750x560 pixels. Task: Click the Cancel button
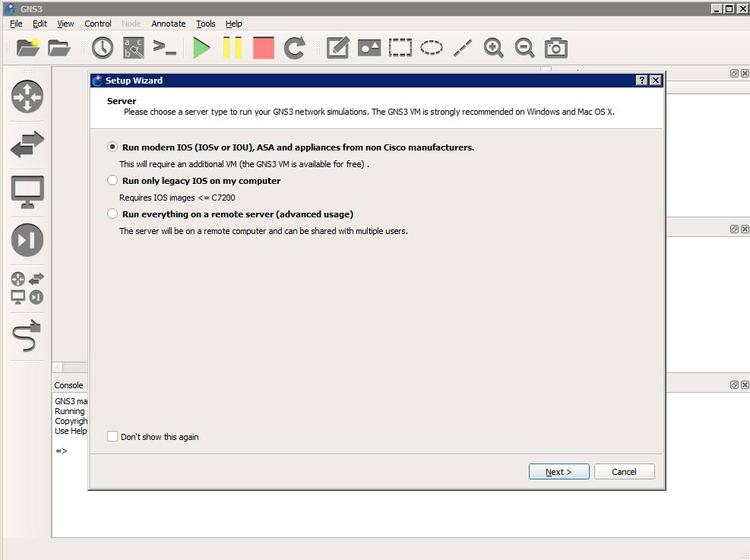pos(624,472)
